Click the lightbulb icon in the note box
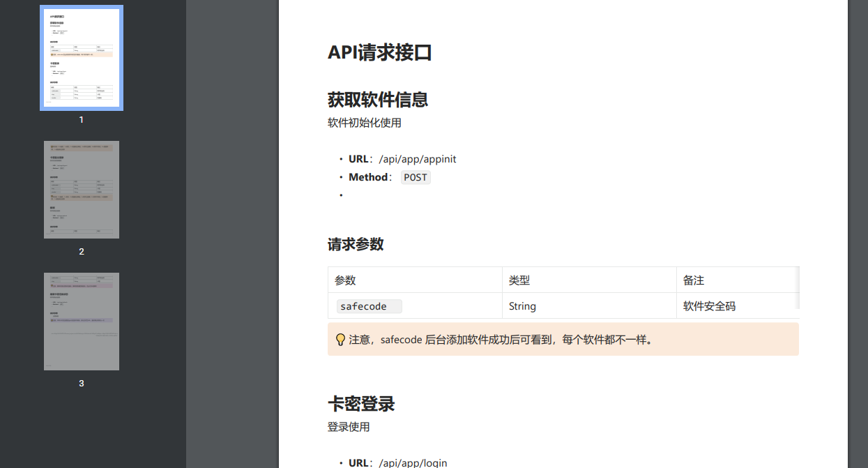 click(339, 339)
